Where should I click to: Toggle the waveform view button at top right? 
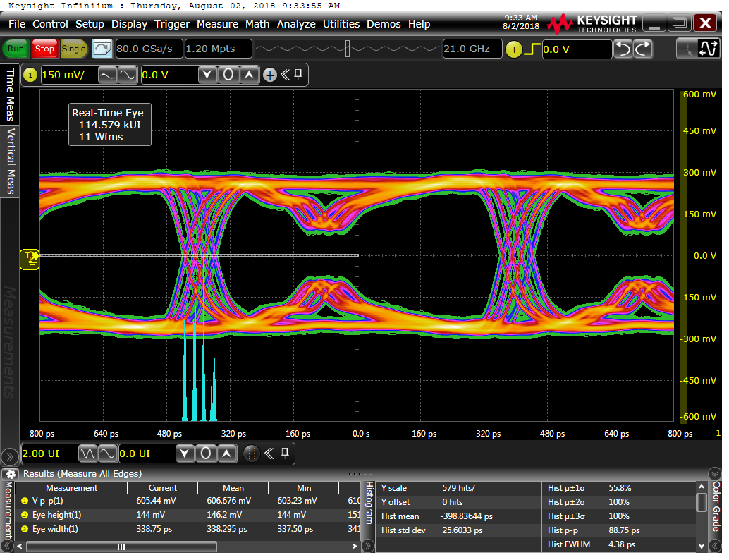pos(707,49)
